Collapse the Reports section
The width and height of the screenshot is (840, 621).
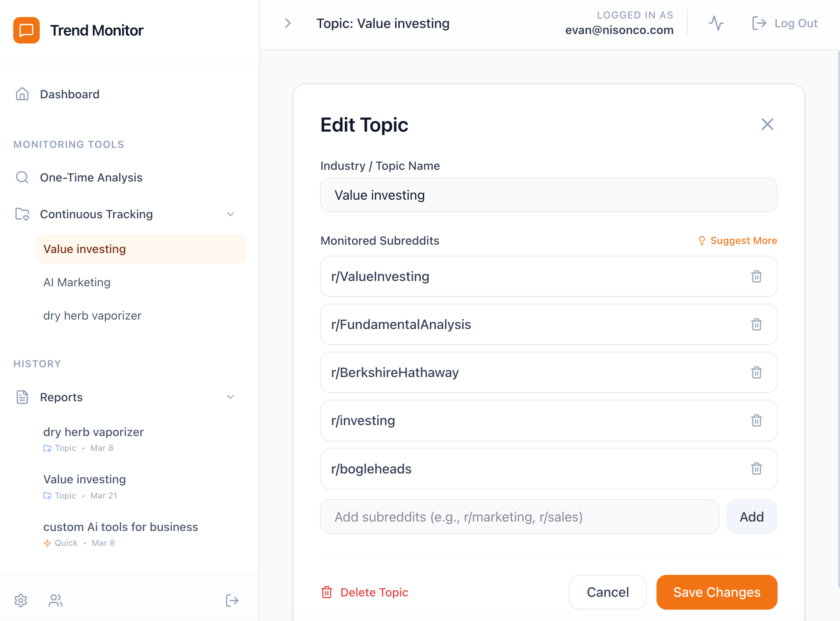point(230,397)
